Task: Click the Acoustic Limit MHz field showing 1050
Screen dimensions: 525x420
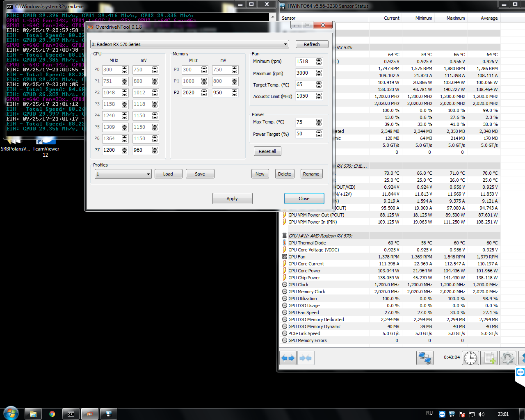Action: [x=306, y=96]
